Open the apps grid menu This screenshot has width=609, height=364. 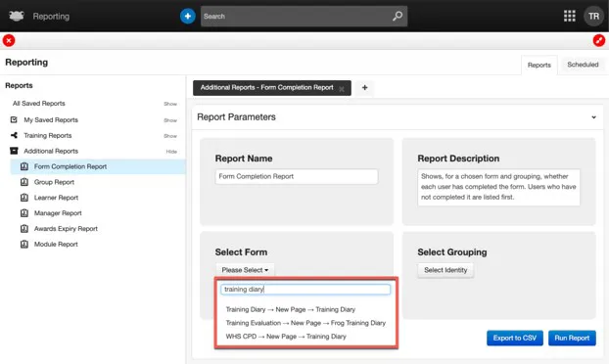coord(570,16)
